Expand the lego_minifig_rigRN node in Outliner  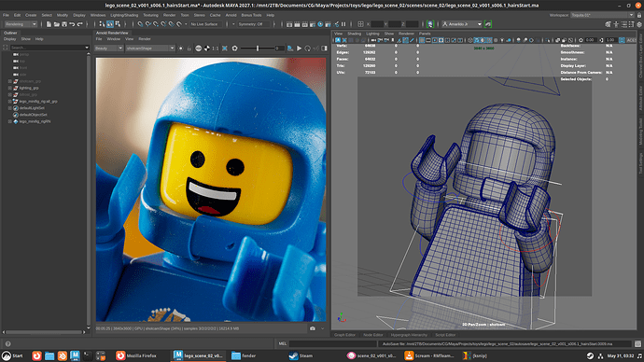click(x=10, y=121)
